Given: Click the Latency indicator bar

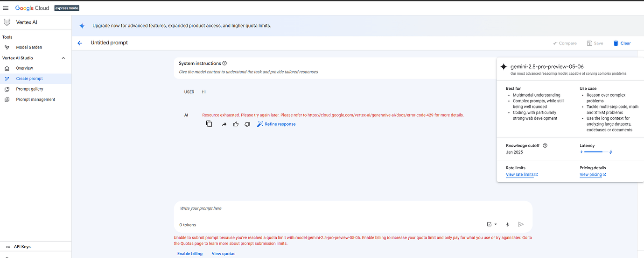Looking at the screenshot, I should [x=596, y=152].
